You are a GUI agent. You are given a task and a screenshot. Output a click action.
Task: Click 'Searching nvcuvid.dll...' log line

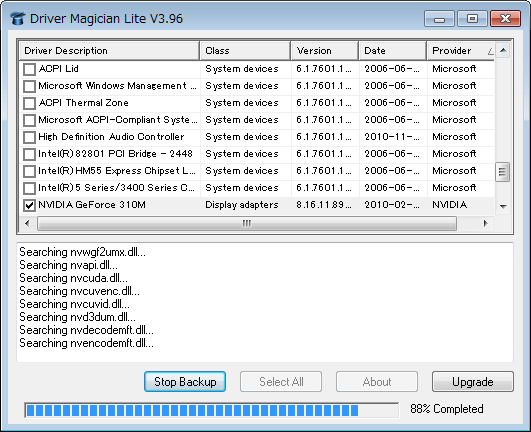[x=75, y=304]
